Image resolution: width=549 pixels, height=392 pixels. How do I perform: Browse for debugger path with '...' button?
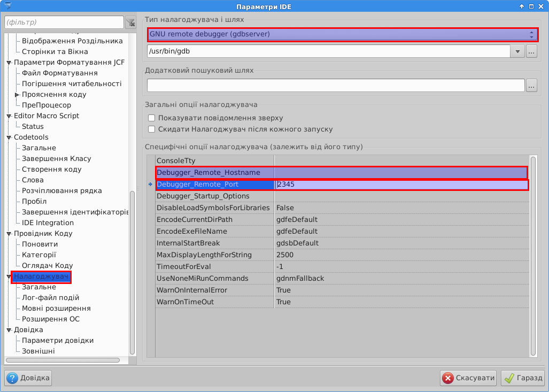click(x=531, y=51)
